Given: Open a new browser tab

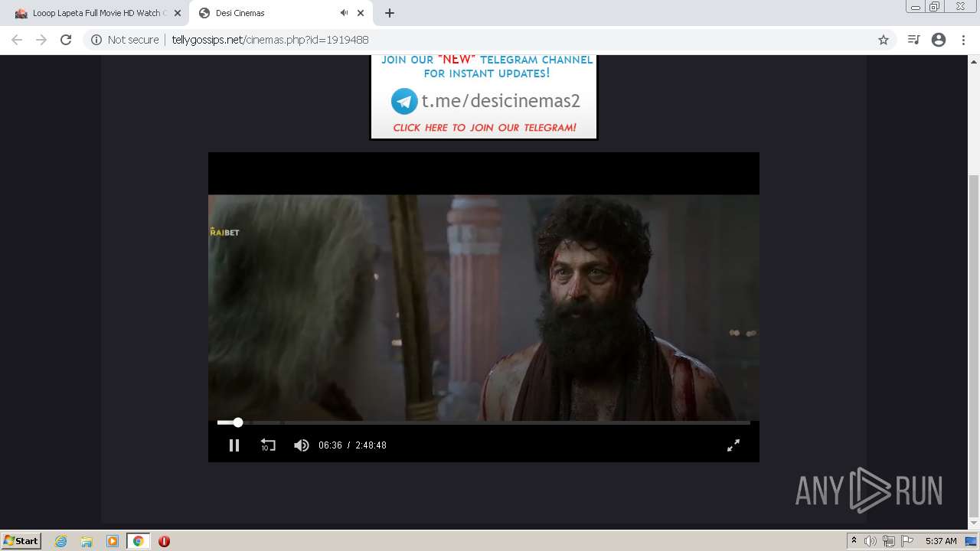Looking at the screenshot, I should tap(390, 13).
